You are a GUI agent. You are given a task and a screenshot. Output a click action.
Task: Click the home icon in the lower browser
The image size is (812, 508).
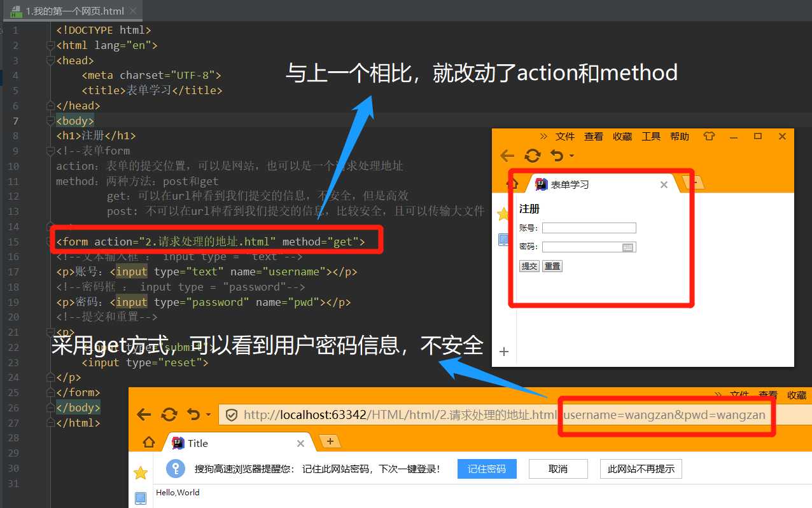pos(148,443)
